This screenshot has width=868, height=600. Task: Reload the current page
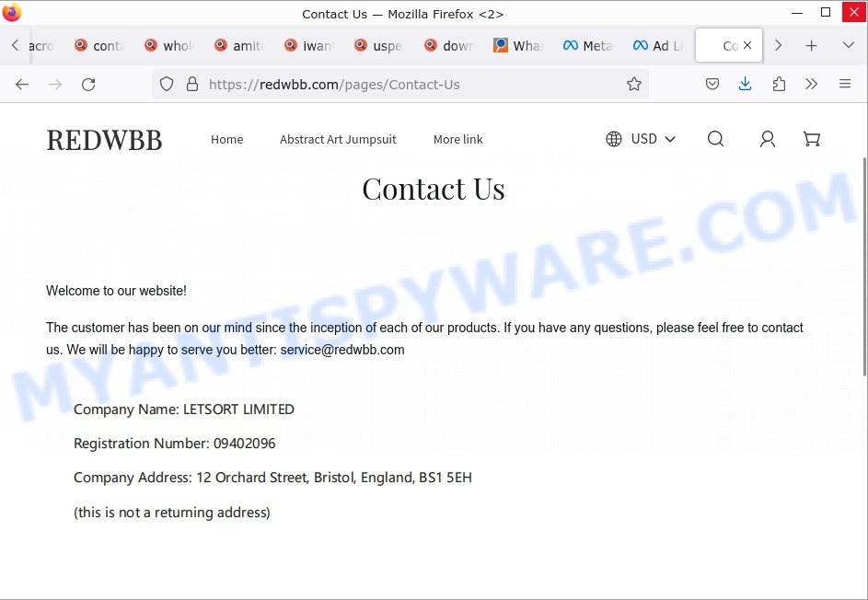click(88, 84)
